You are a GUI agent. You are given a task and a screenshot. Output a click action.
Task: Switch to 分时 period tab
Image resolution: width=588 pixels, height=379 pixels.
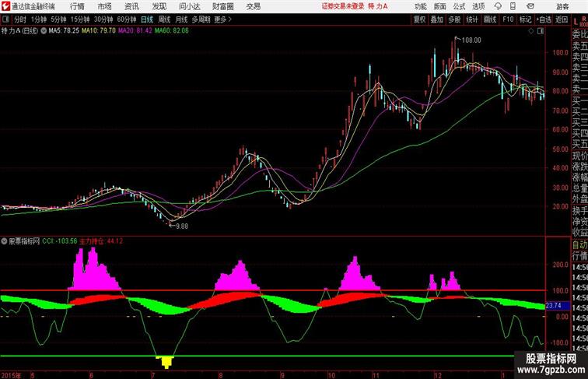[x=20, y=19]
